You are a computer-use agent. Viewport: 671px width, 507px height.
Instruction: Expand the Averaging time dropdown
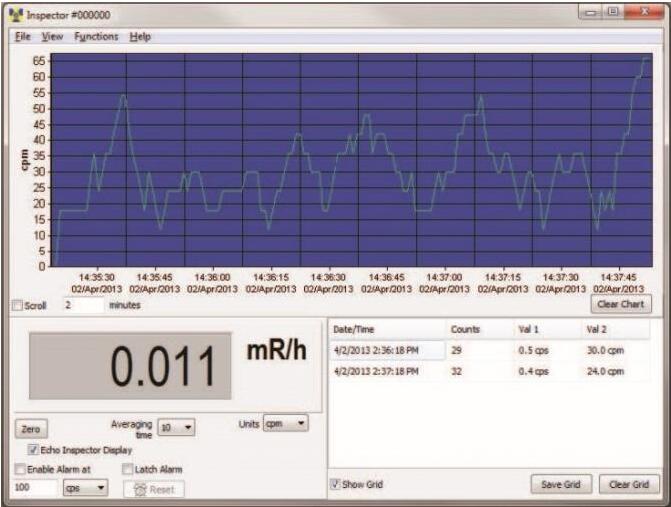coord(177,427)
